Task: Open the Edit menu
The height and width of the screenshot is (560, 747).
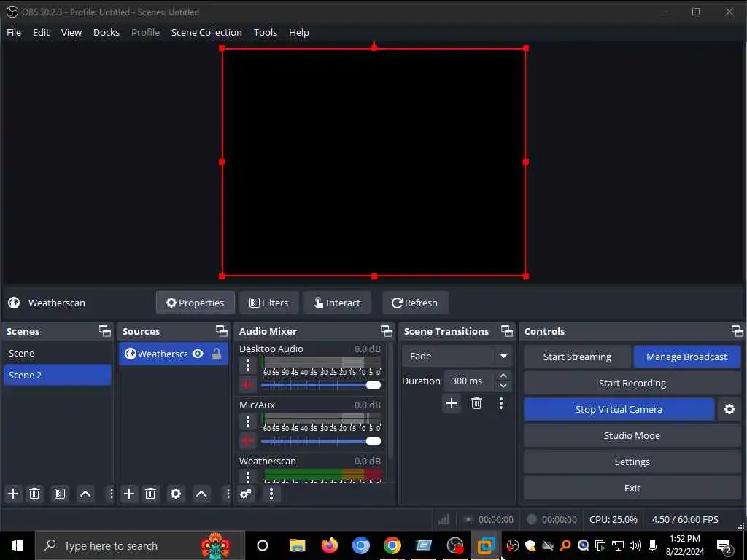Action: (41, 32)
